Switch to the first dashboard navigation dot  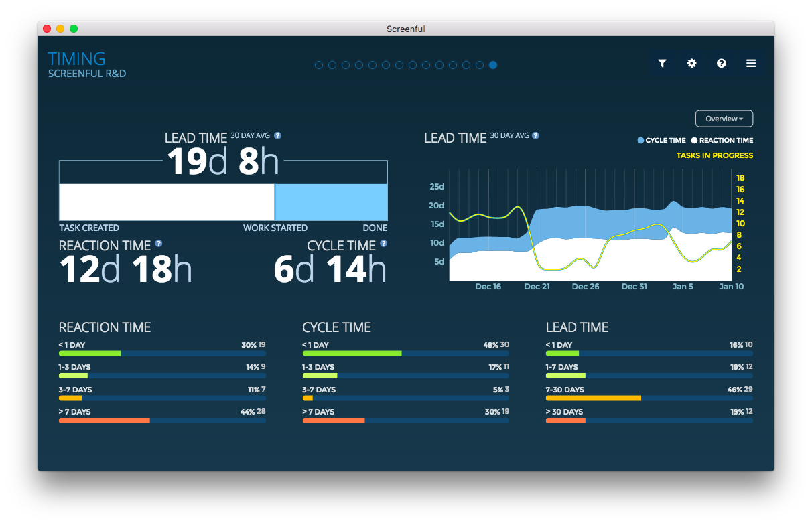pyautogui.click(x=319, y=65)
